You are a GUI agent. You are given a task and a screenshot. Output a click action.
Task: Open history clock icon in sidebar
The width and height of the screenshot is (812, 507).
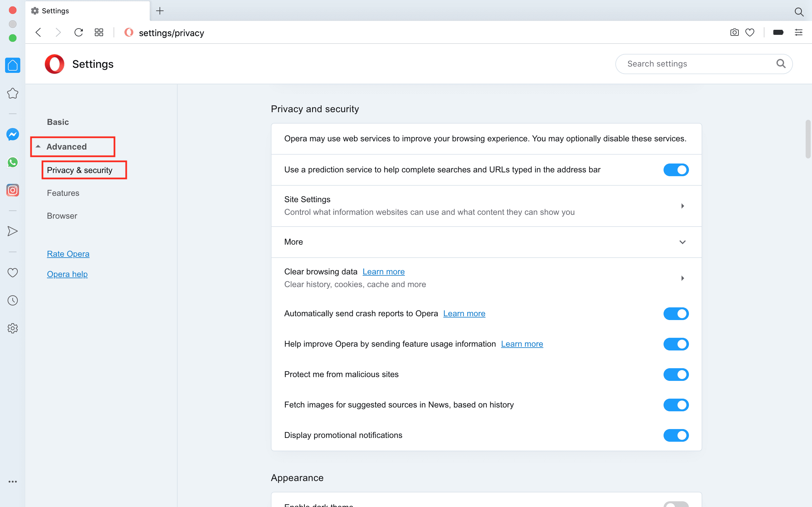13,300
